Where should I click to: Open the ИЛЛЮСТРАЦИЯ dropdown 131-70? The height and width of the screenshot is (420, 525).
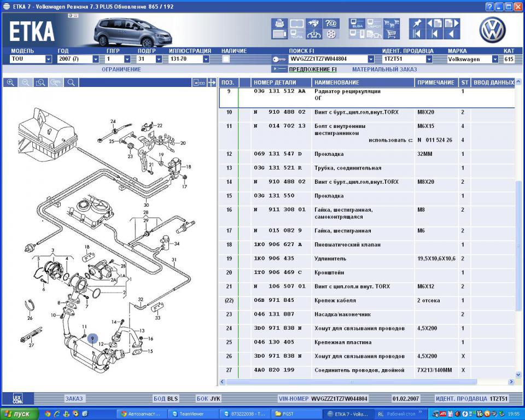click(x=206, y=59)
